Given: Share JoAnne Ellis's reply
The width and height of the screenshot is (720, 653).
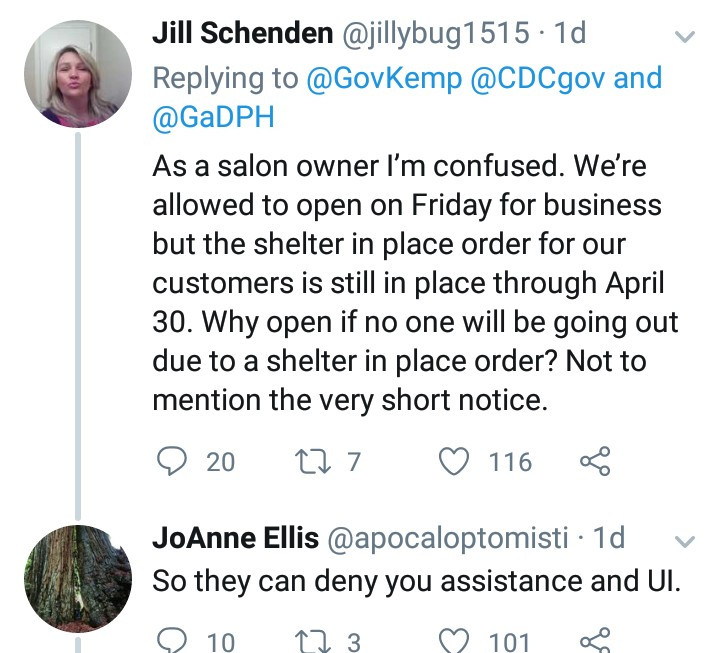Looking at the screenshot, I should point(594,641).
